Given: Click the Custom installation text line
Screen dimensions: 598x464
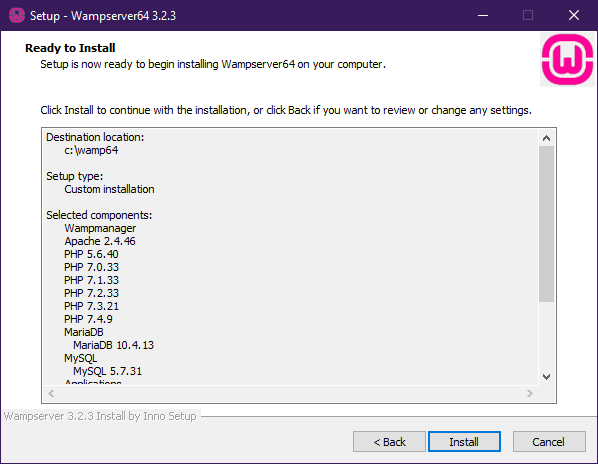Looking at the screenshot, I should (109, 189).
